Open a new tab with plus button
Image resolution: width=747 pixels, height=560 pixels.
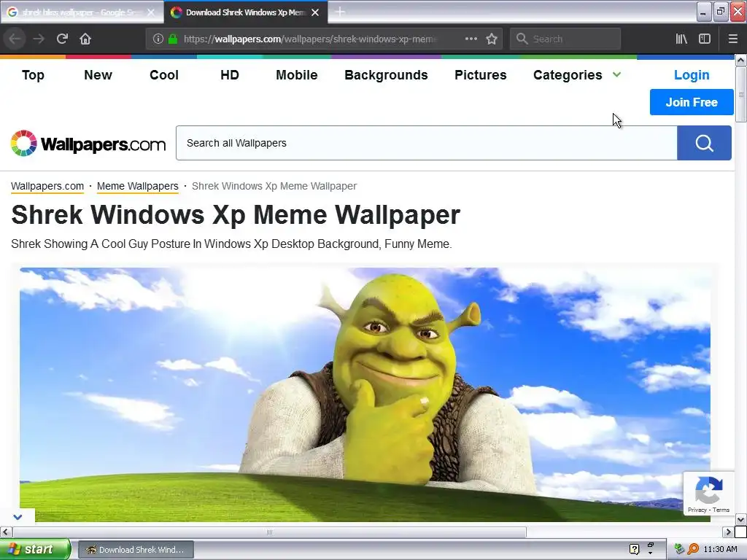(340, 12)
